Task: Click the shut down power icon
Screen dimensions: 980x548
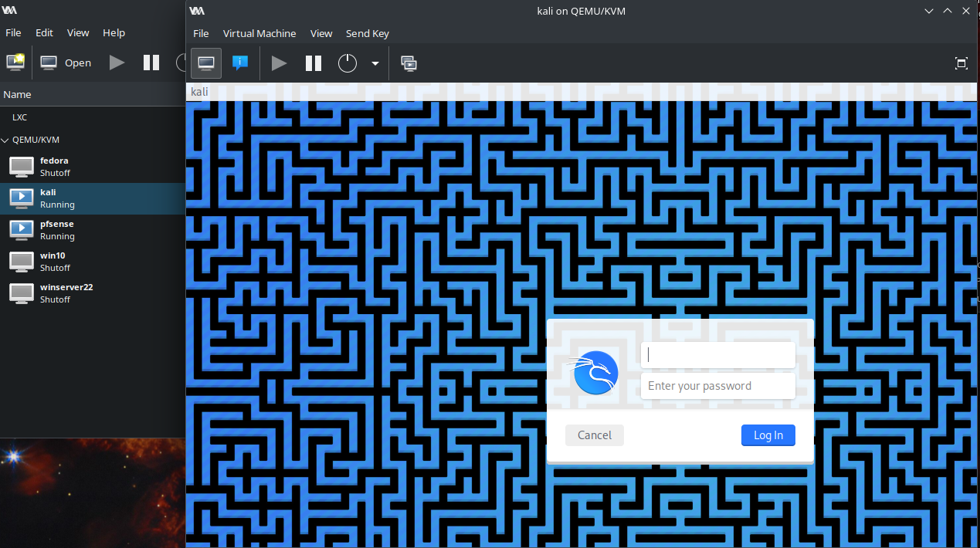Action: pyautogui.click(x=348, y=63)
